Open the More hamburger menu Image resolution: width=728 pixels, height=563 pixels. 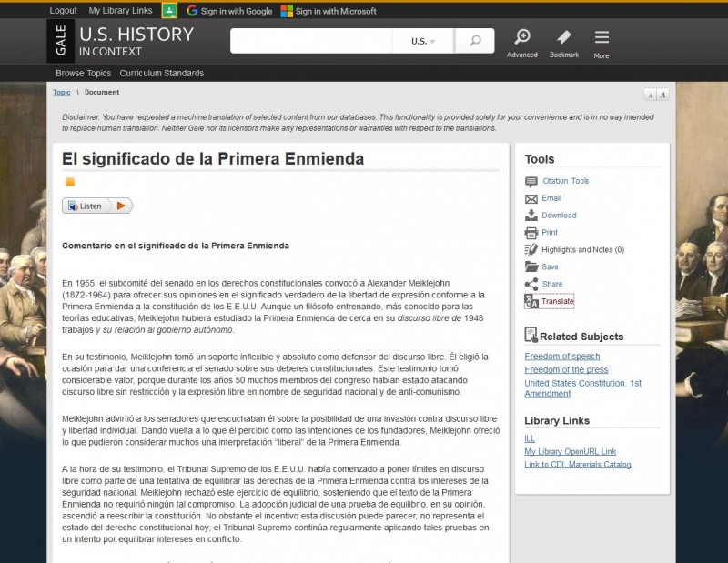(x=602, y=37)
